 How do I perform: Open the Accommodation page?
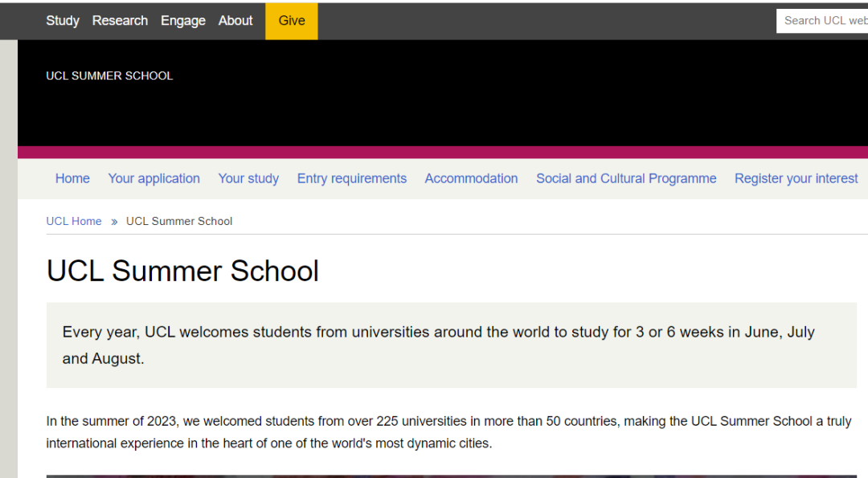(x=472, y=178)
